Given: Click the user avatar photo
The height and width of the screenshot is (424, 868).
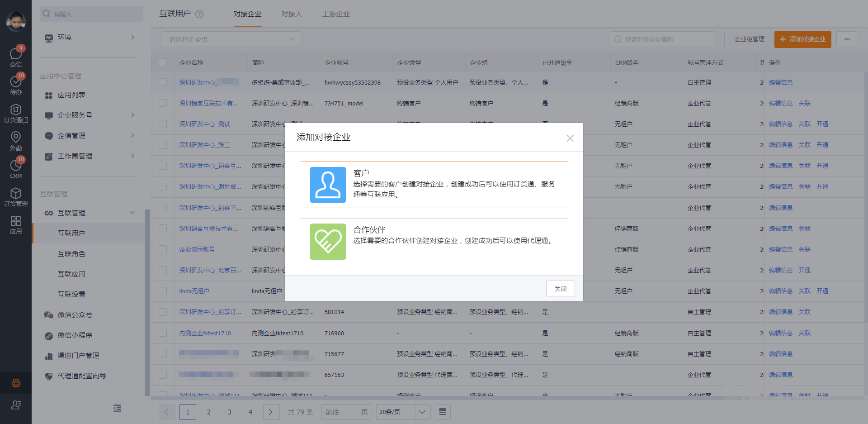Looking at the screenshot, I should (16, 21).
